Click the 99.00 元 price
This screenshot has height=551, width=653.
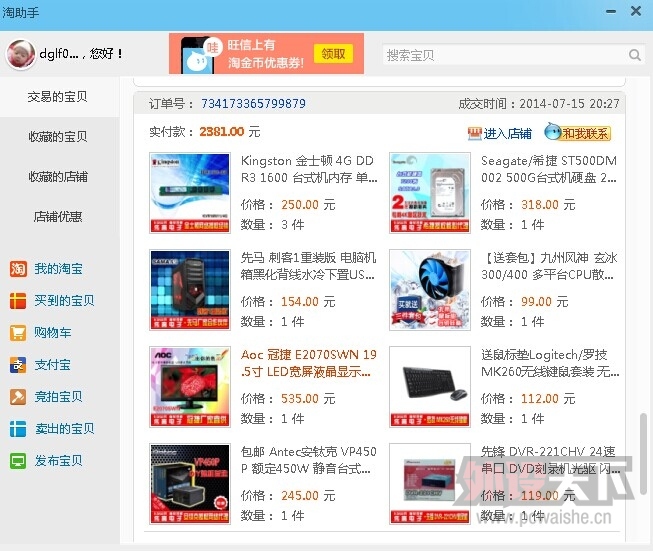point(545,302)
